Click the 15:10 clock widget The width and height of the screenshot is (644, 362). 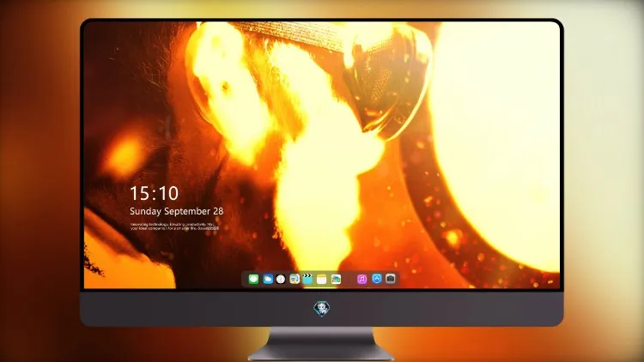tap(155, 193)
